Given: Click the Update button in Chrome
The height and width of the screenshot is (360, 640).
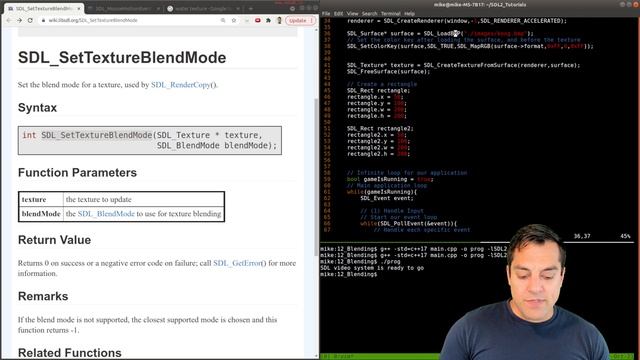Looking at the screenshot, I should click(x=300, y=20).
